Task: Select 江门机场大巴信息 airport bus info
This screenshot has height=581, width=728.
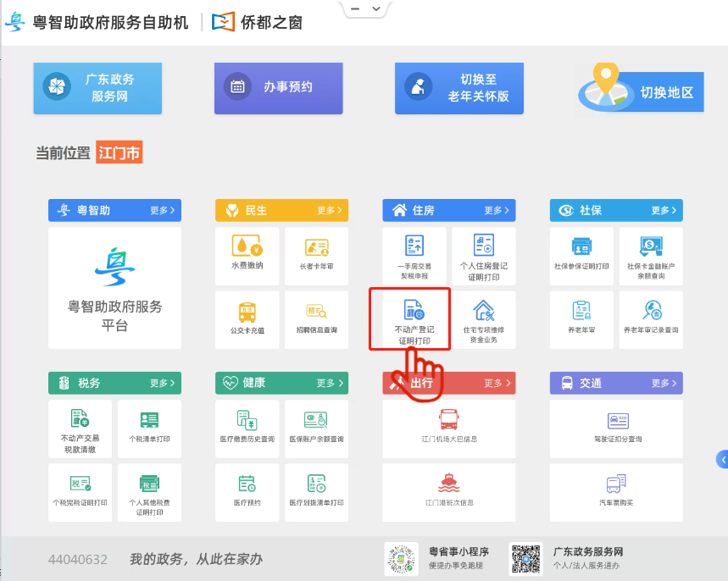Action: click(x=447, y=429)
